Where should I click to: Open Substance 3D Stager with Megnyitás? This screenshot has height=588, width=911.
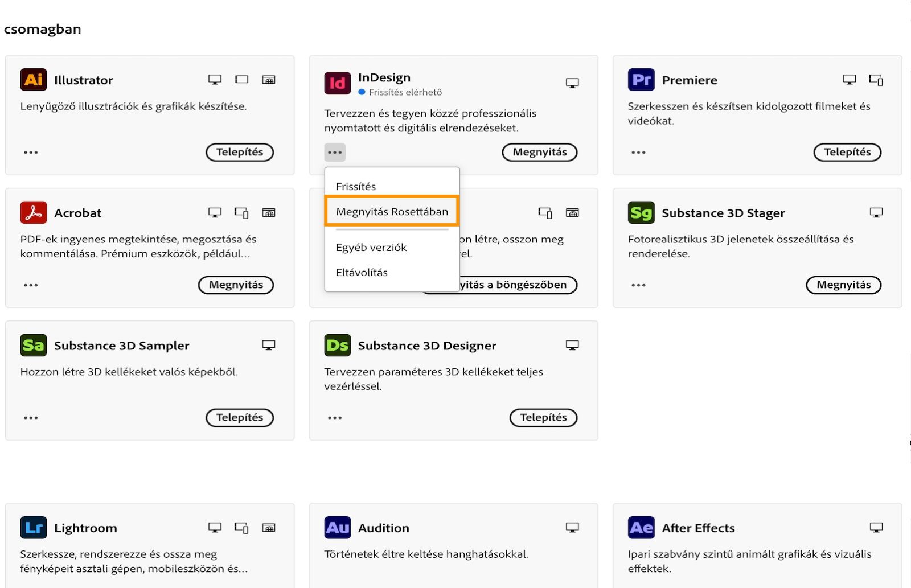click(x=843, y=285)
